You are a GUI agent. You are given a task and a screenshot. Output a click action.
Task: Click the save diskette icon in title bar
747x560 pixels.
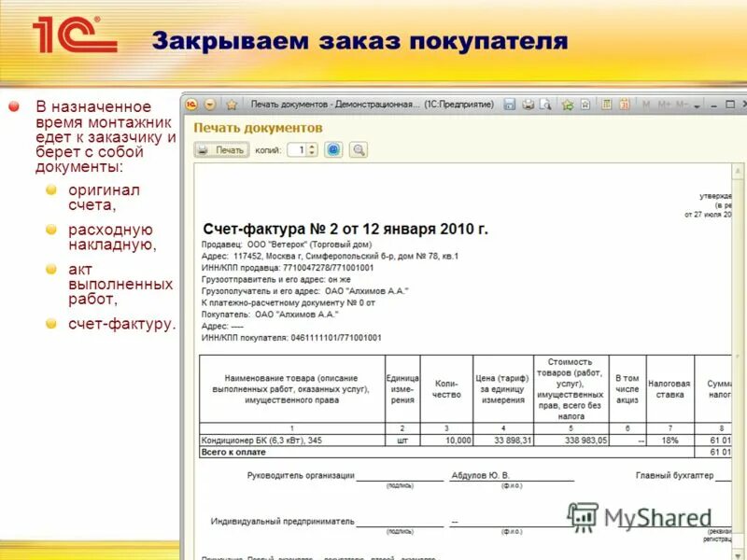pos(510,105)
